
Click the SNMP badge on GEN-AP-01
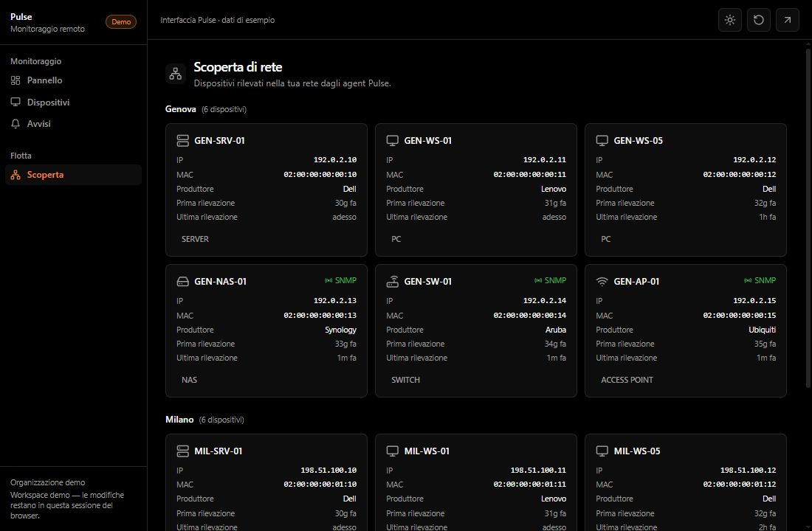click(760, 280)
